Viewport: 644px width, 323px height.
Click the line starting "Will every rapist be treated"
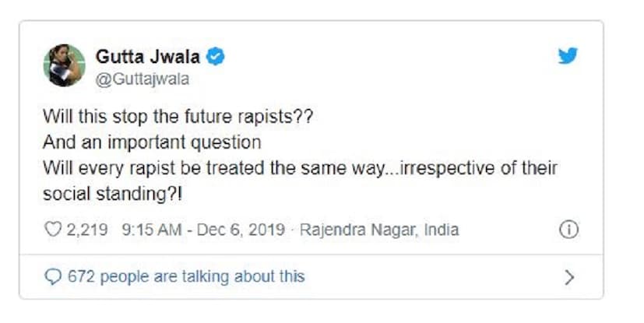[297, 167]
